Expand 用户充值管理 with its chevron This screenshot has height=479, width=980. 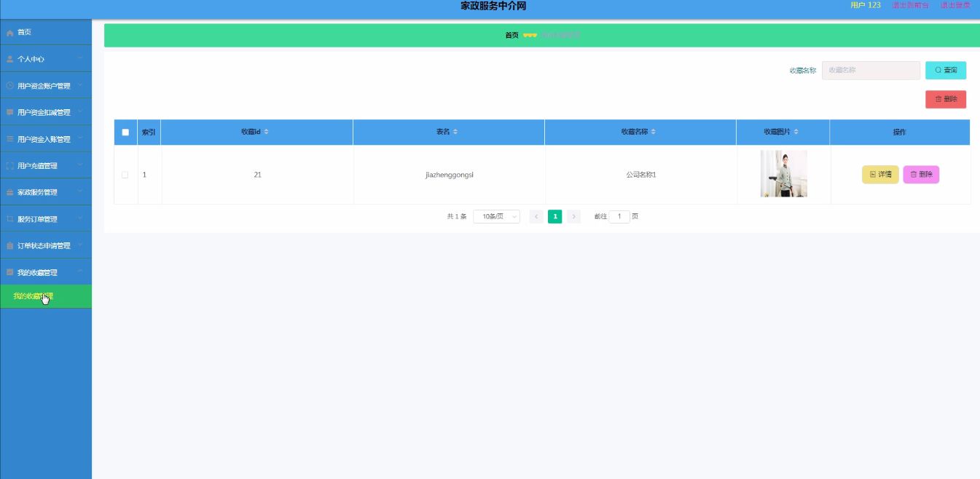coord(80,165)
